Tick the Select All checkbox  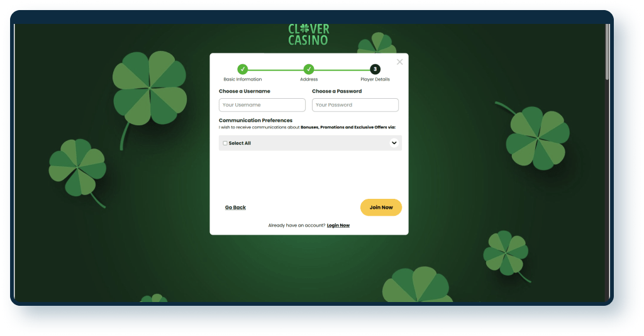[x=225, y=143]
